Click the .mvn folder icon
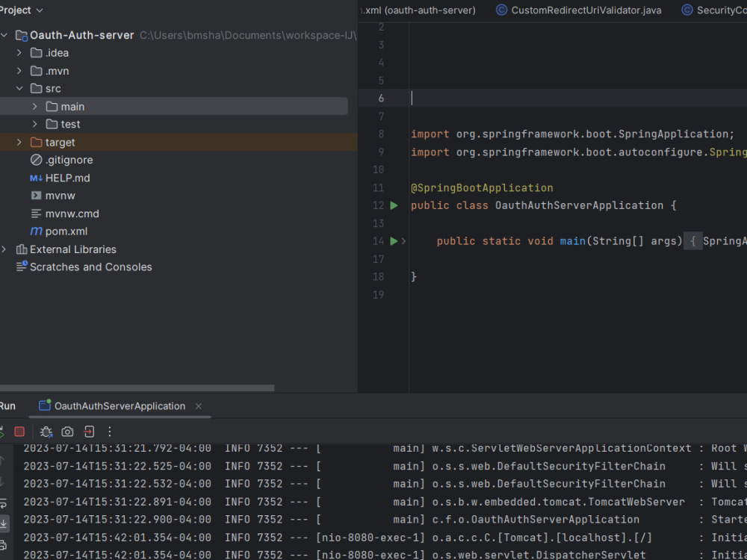 (36, 71)
